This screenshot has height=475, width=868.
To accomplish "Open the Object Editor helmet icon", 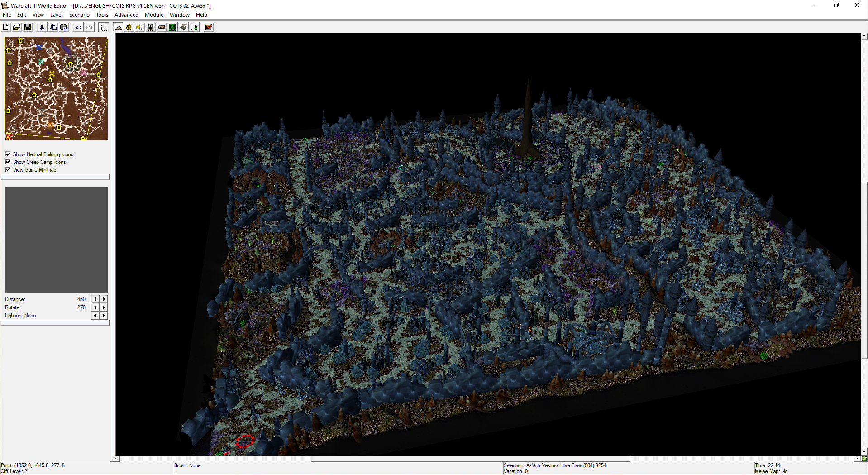I will tap(151, 27).
